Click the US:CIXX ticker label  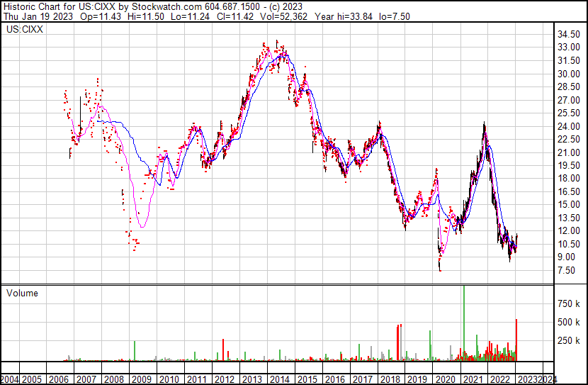click(25, 30)
